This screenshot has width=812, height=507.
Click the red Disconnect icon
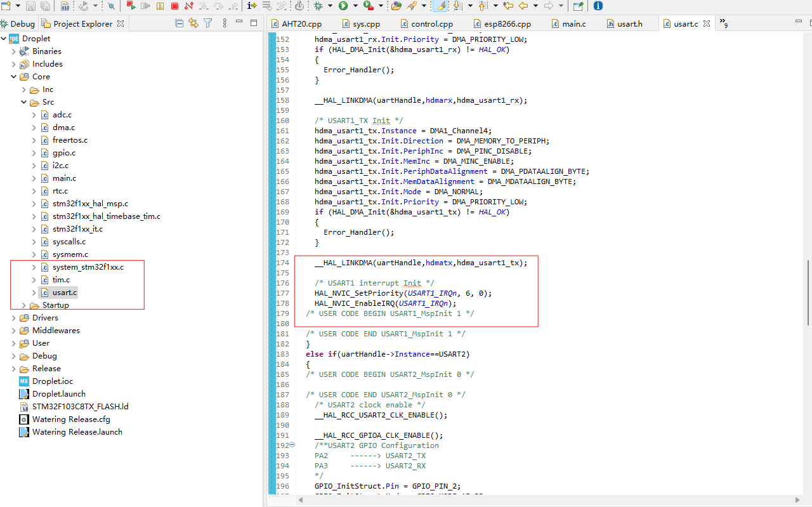pyautogui.click(x=188, y=6)
